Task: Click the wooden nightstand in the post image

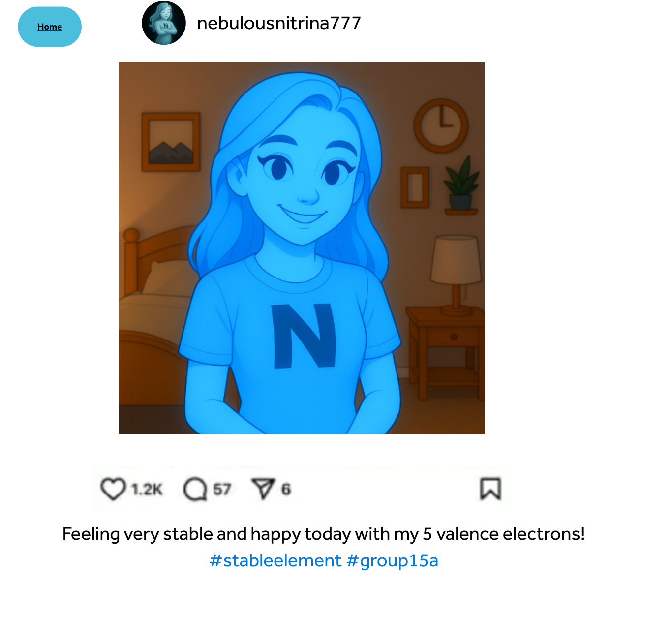Action: coord(445,352)
